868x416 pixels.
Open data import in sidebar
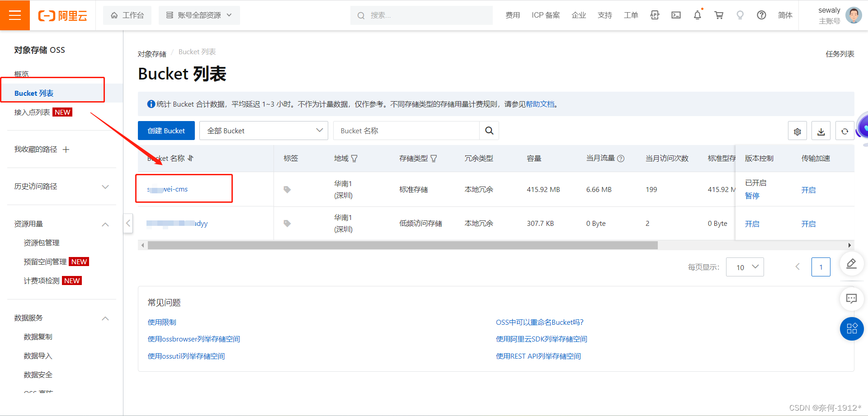click(38, 356)
